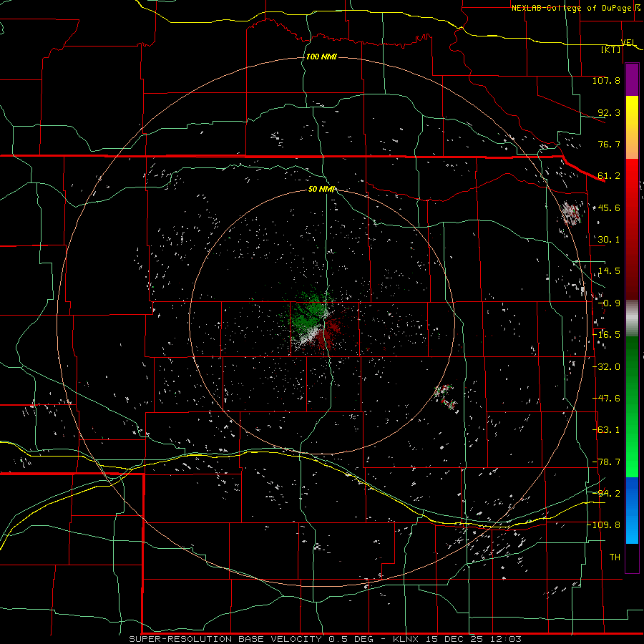
Task: Select the -0.9 scale value
Action: coord(609,303)
